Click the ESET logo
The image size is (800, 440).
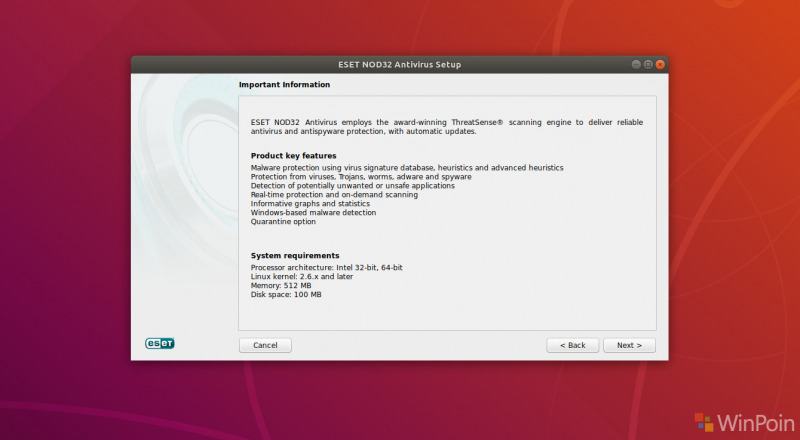coord(160,344)
